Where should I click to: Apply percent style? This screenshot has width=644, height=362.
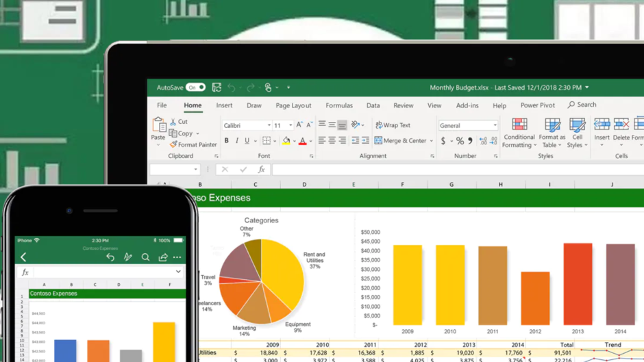click(460, 141)
